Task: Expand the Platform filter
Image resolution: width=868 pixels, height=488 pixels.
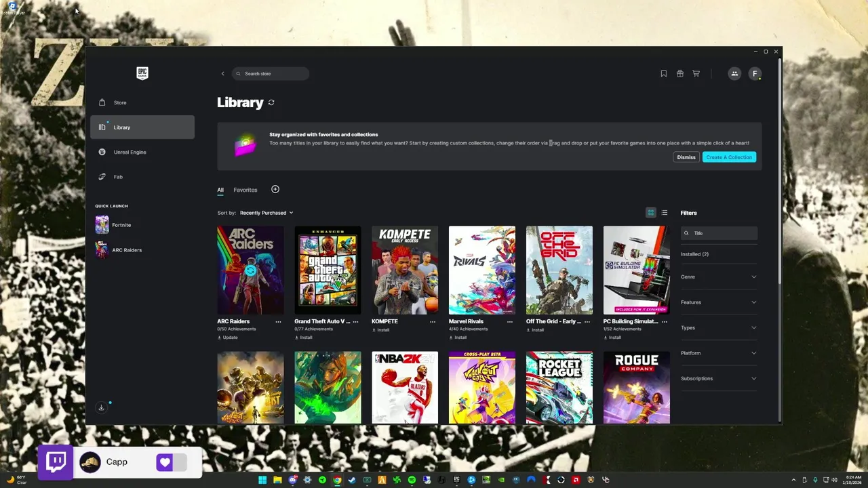Action: click(719, 353)
